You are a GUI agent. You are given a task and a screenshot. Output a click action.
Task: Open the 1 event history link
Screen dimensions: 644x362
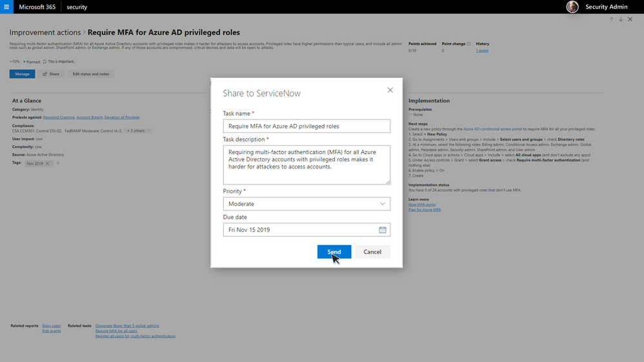coord(482,50)
